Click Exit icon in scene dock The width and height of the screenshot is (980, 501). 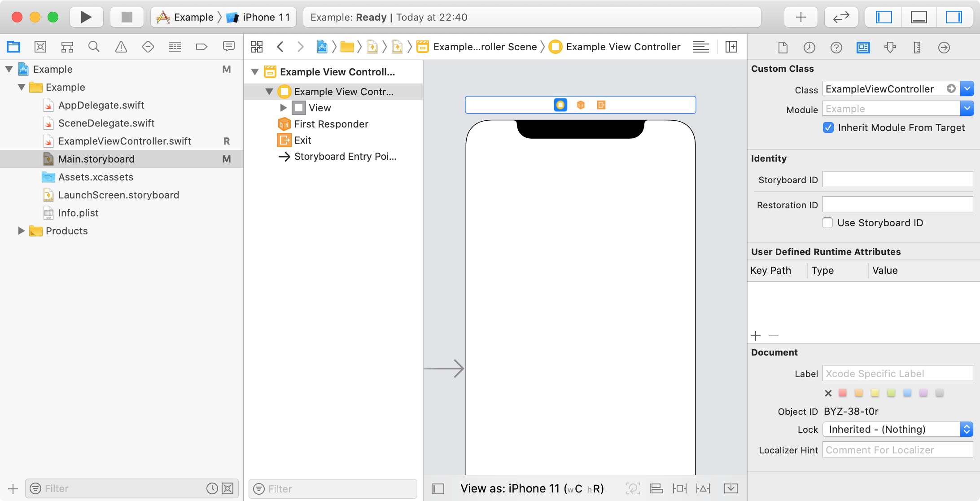tap(601, 105)
